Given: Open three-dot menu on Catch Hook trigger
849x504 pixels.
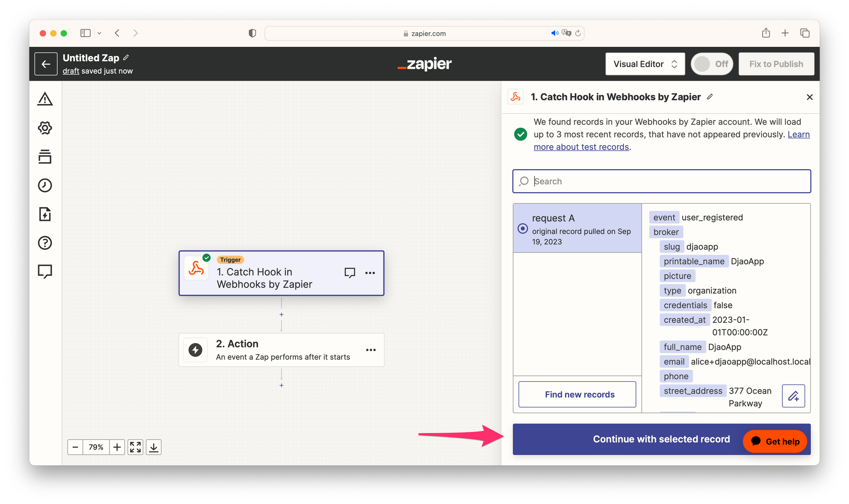Looking at the screenshot, I should click(370, 273).
